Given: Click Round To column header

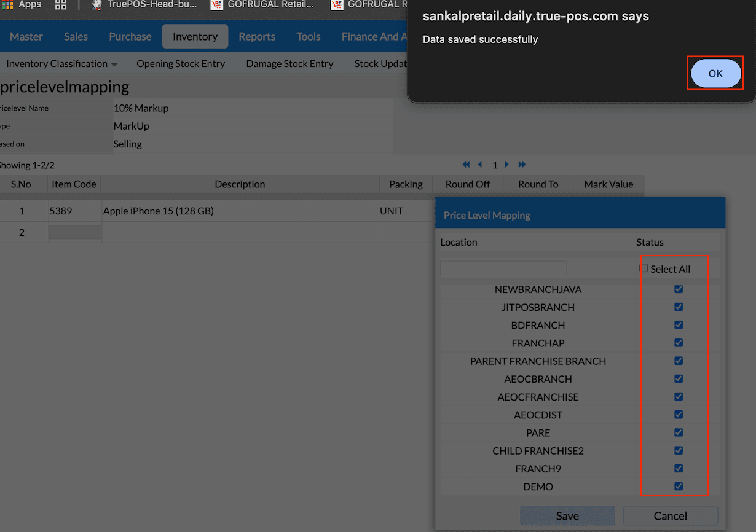Looking at the screenshot, I should pos(538,184).
